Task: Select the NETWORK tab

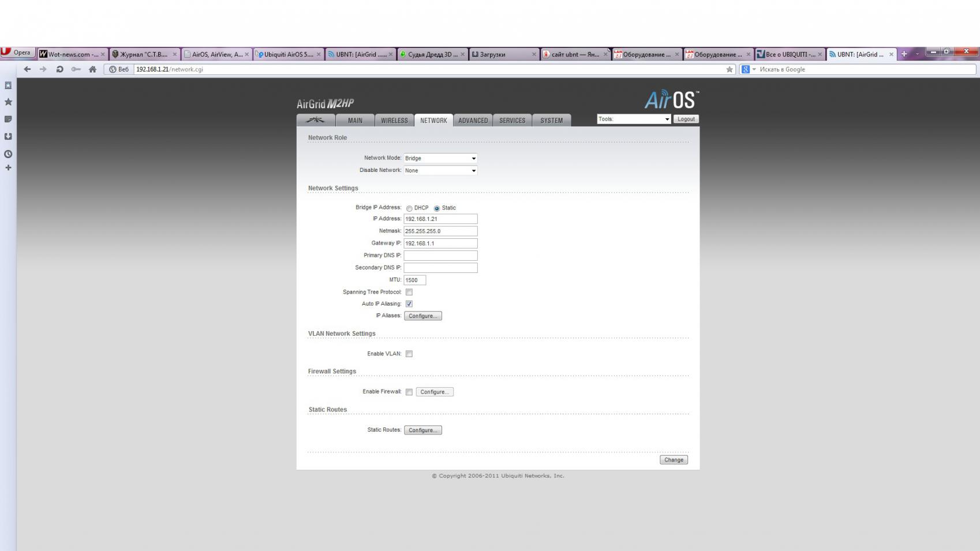Action: click(433, 120)
